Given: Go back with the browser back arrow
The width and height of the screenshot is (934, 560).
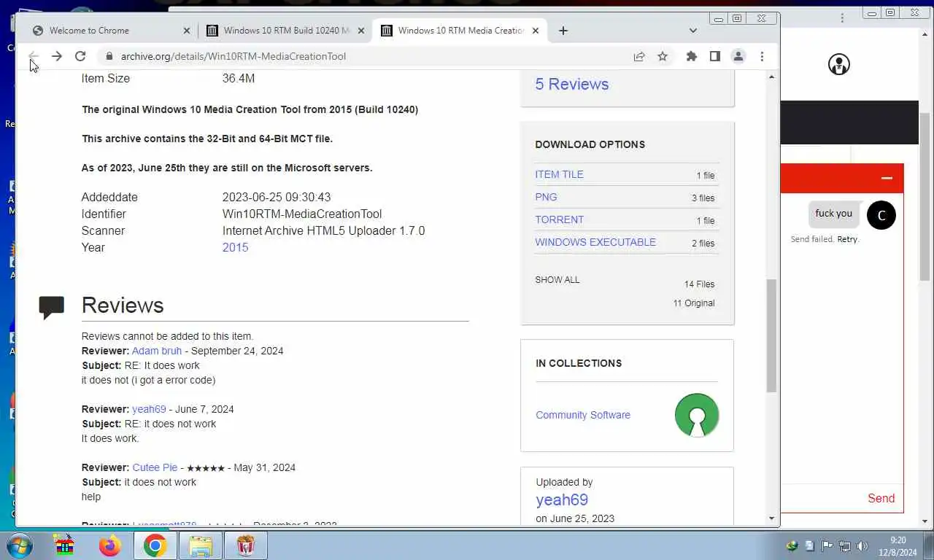Looking at the screenshot, I should click(34, 56).
